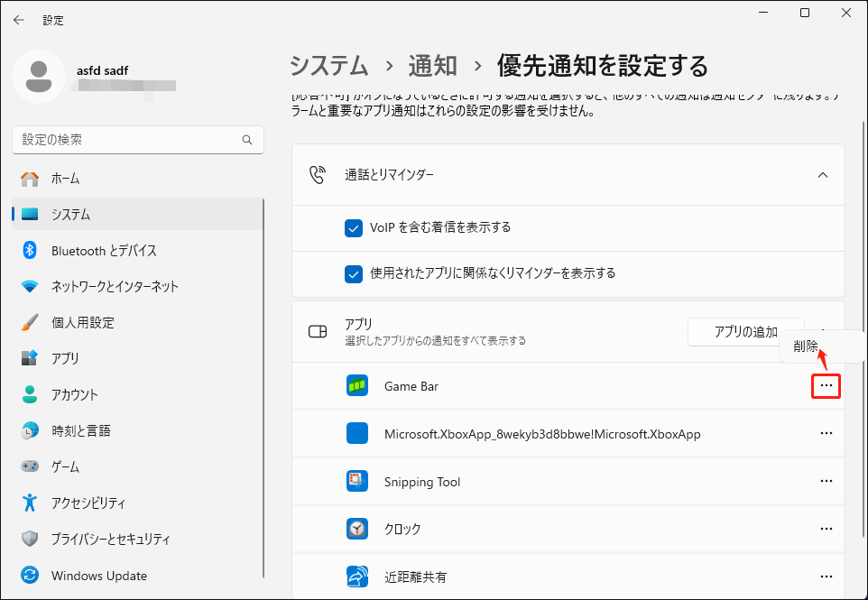This screenshot has width=868, height=600.
Task: Click the user profile avatar
Action: point(37,77)
